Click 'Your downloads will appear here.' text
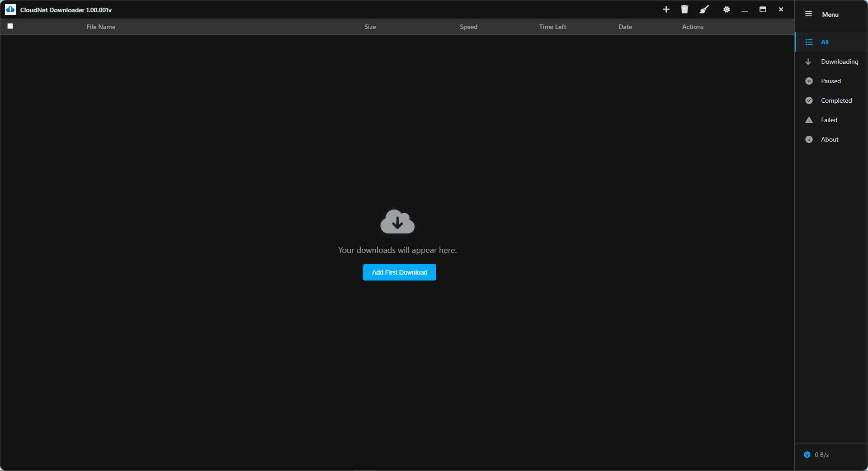This screenshot has width=868, height=471. (397, 250)
